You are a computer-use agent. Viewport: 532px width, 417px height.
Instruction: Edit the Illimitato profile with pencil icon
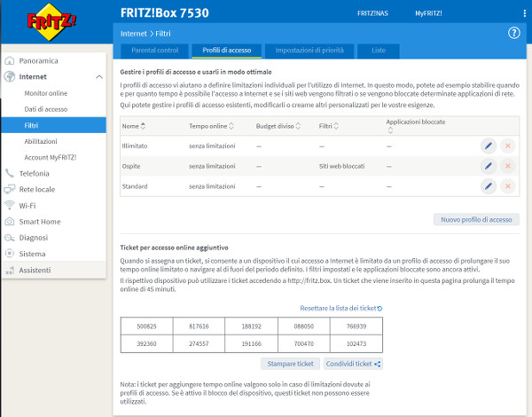(x=489, y=146)
